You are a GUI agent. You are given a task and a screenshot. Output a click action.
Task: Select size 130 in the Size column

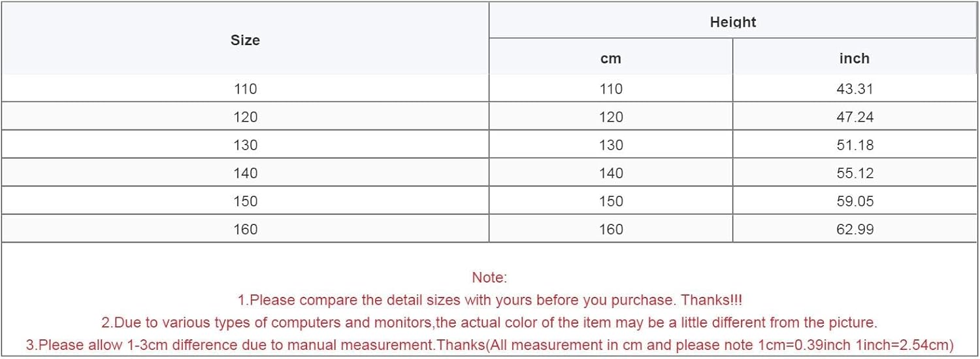[246, 145]
